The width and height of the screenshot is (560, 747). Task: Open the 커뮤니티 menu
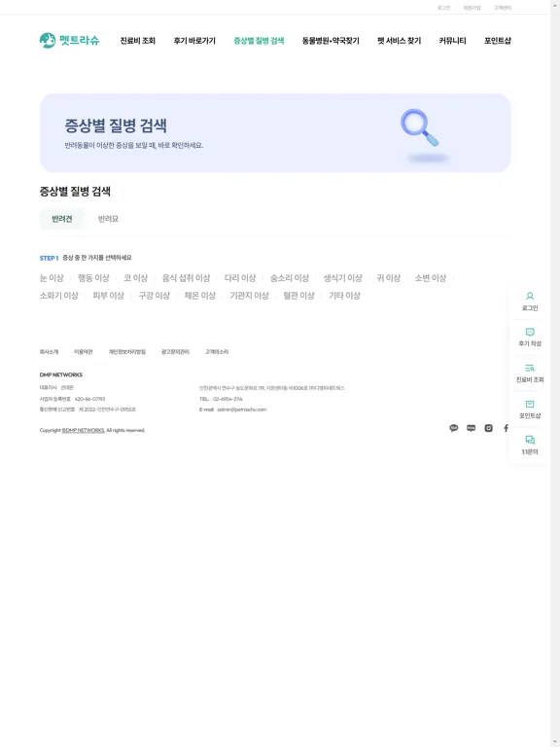click(452, 41)
